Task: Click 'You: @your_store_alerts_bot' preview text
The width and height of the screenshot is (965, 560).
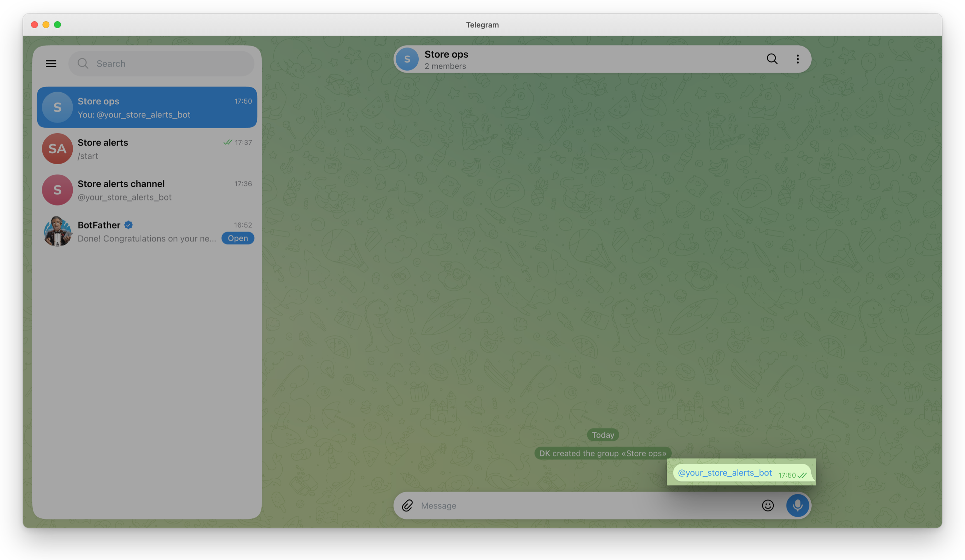Action: coord(134,115)
